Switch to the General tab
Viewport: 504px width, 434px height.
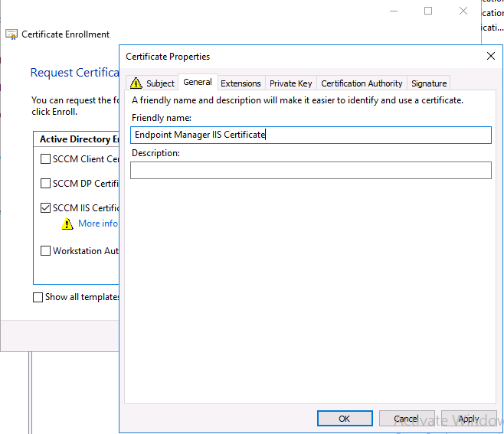pyautogui.click(x=198, y=82)
